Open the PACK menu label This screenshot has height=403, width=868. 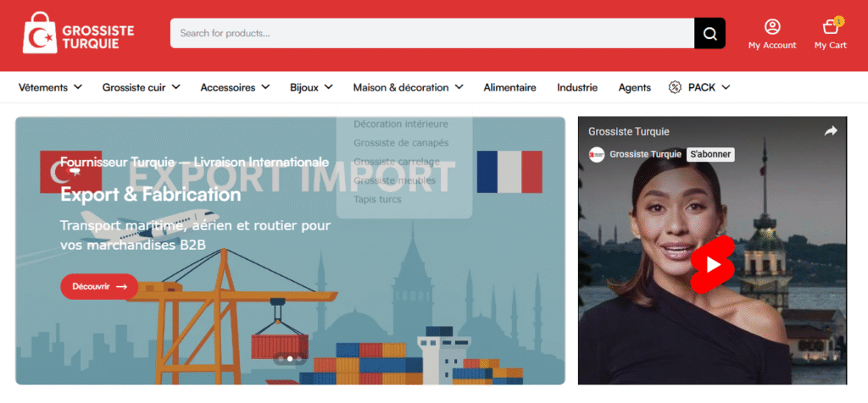point(702,87)
